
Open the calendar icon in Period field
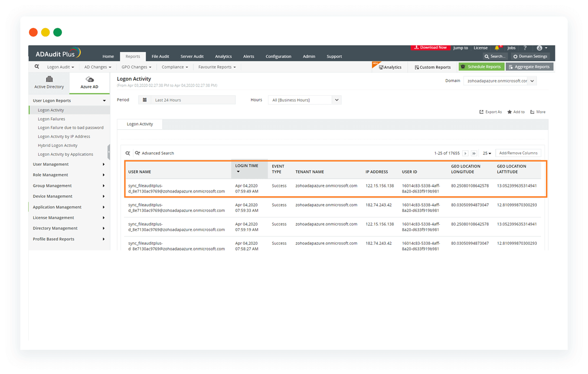point(144,100)
